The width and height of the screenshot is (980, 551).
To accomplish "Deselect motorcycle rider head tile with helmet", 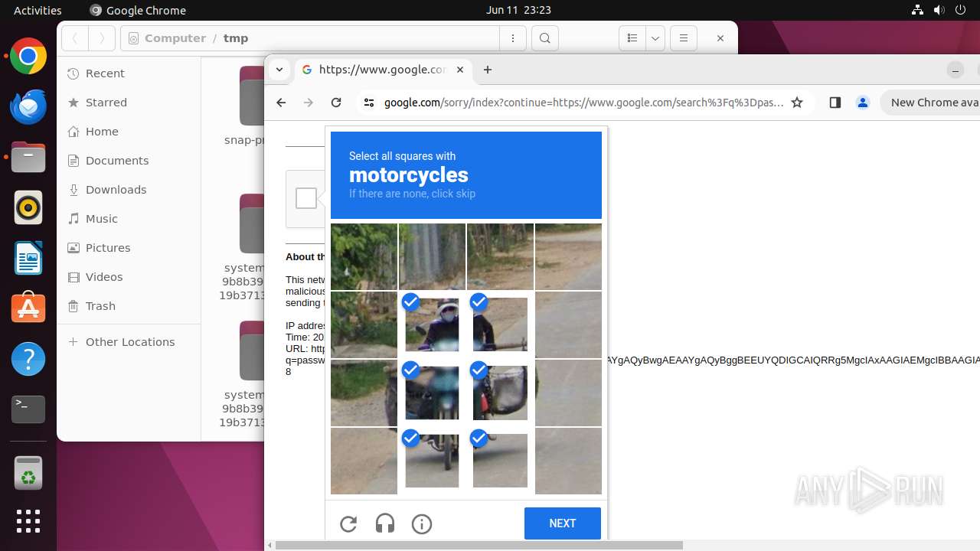I will tap(433, 324).
